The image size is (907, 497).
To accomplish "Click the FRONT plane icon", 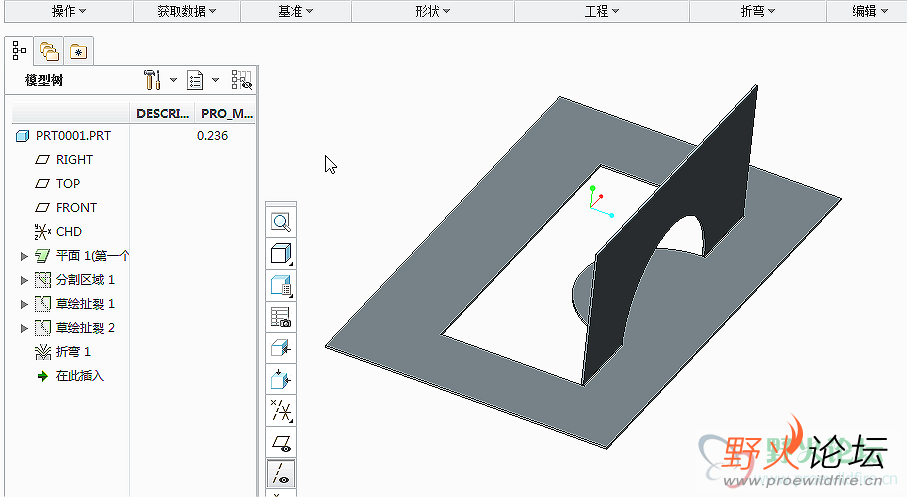I will click(x=42, y=208).
